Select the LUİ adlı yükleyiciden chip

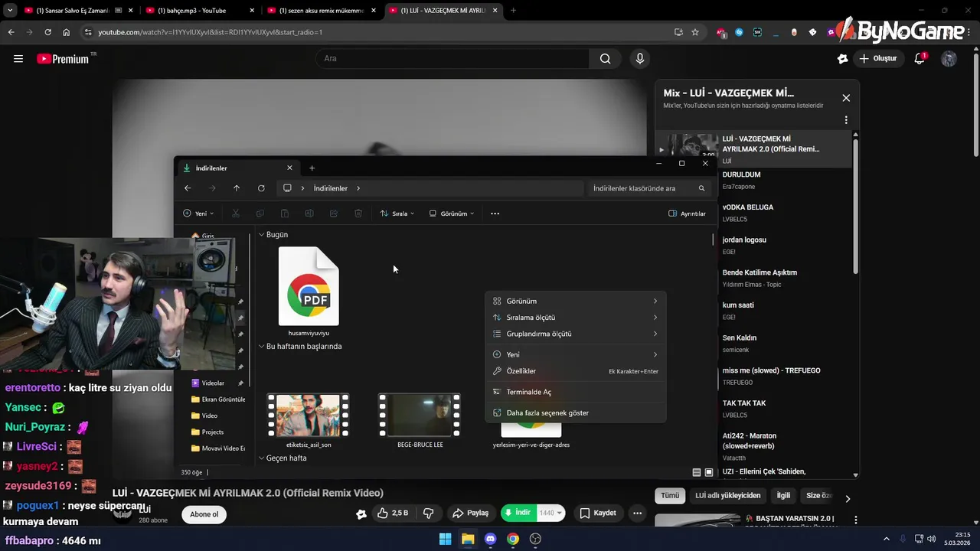727,496
